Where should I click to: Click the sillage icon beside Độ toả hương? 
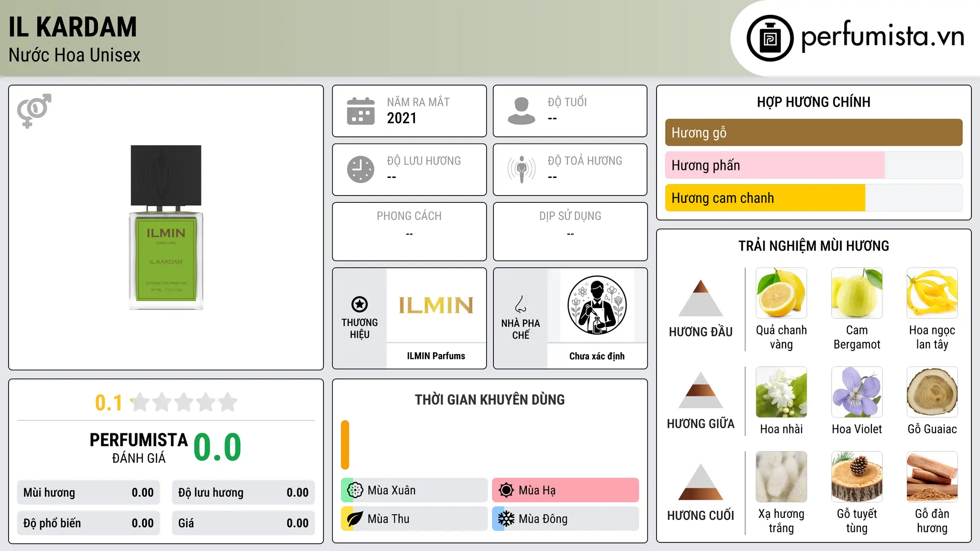[x=521, y=169]
